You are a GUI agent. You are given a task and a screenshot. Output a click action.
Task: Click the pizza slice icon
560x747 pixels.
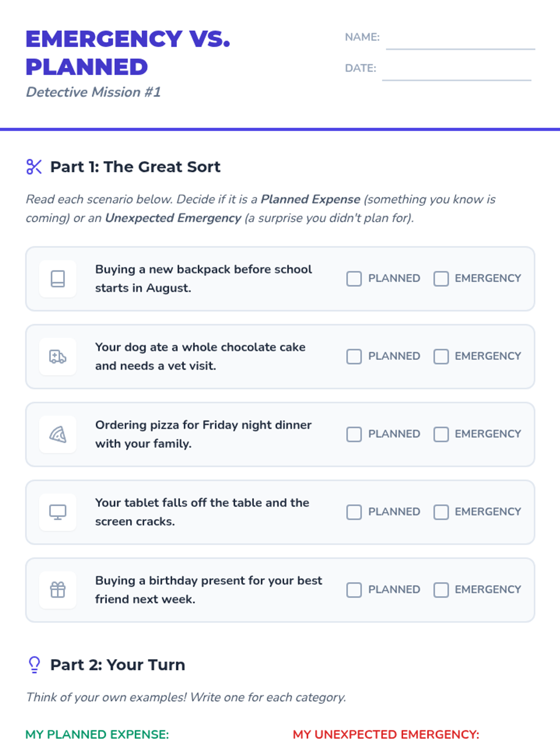[58, 434]
